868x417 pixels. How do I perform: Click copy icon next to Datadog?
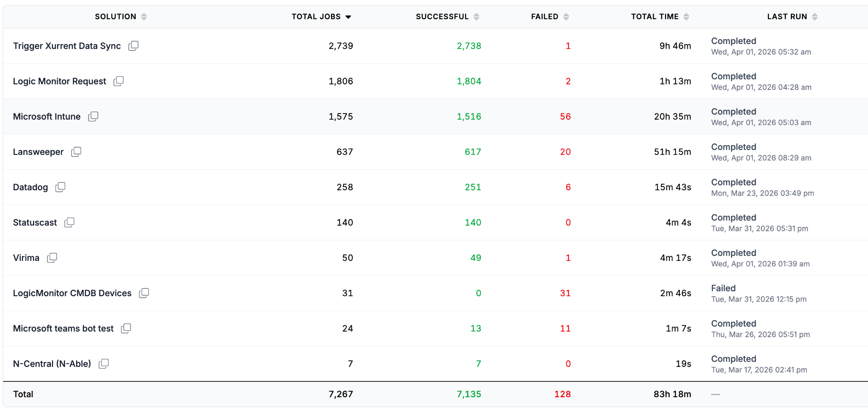[61, 187]
